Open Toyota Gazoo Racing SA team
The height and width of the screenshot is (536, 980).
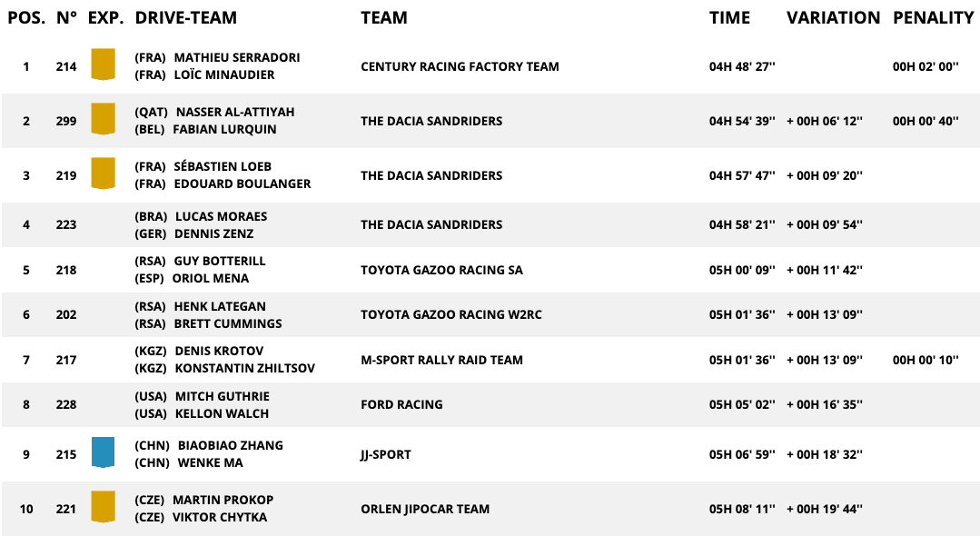[441, 270]
